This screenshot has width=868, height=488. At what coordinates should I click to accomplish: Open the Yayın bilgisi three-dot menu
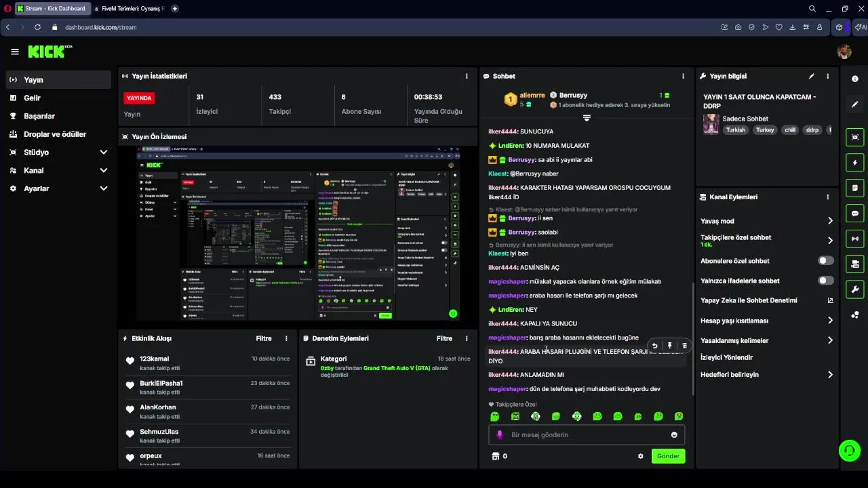pos(828,77)
